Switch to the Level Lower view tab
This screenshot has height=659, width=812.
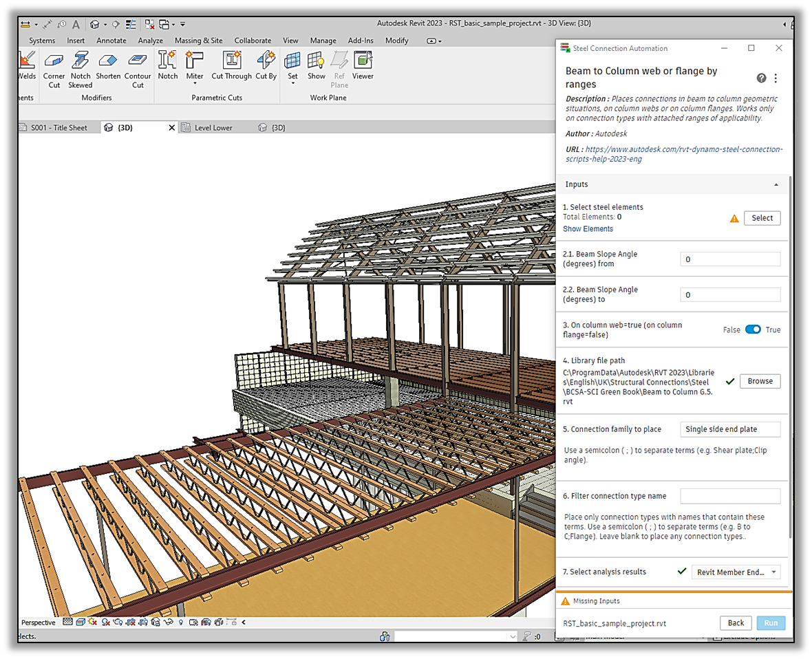pos(213,128)
